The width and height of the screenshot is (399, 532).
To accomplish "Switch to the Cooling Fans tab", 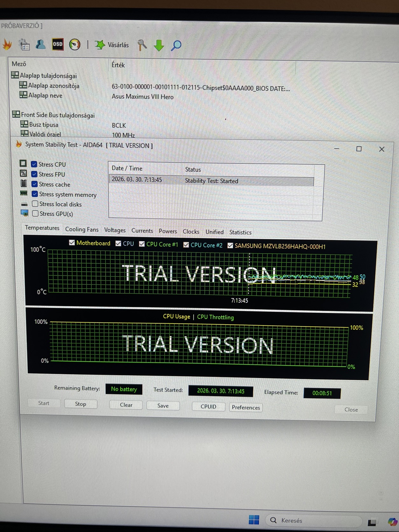I will pyautogui.click(x=82, y=229).
